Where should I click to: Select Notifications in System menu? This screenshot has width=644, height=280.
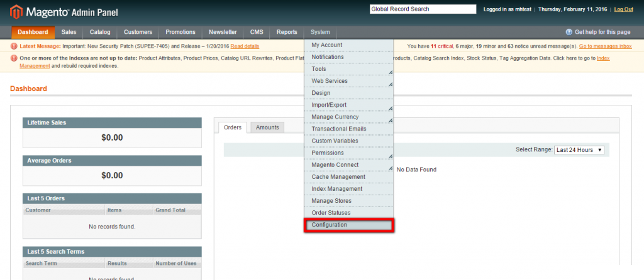(349, 57)
